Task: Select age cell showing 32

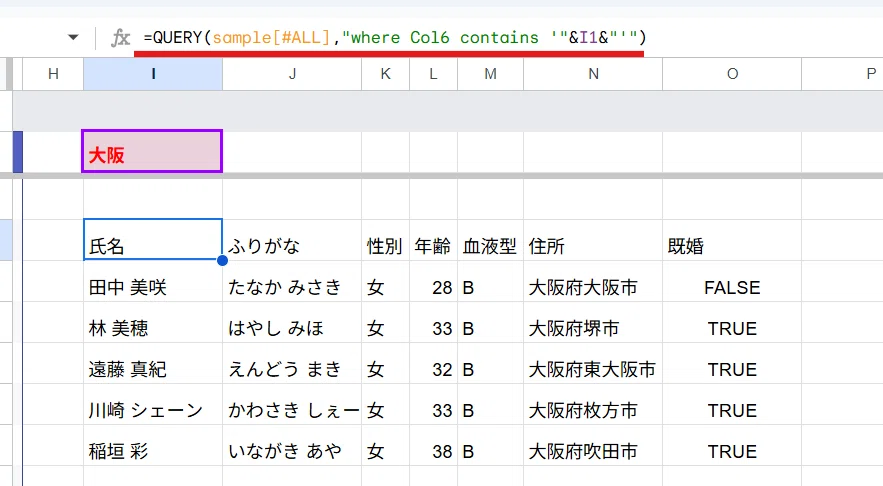Action: (x=434, y=363)
